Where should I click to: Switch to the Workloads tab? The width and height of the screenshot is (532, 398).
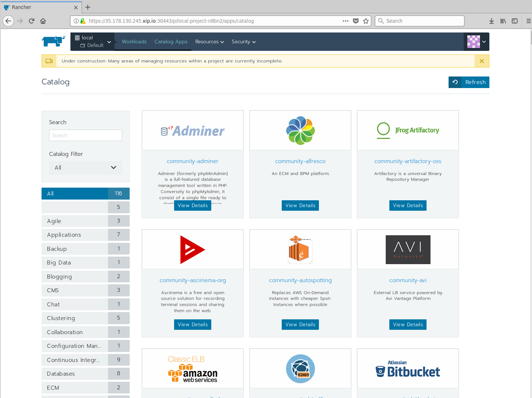click(x=134, y=41)
